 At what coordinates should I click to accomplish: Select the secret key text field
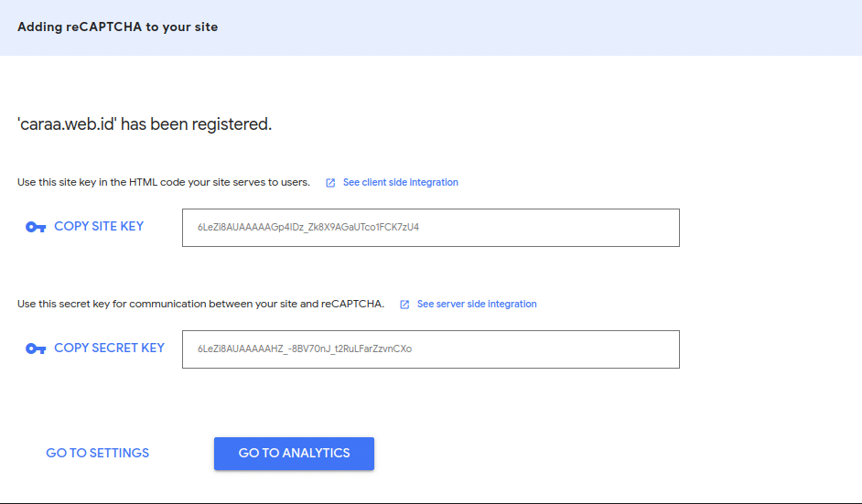coord(431,349)
